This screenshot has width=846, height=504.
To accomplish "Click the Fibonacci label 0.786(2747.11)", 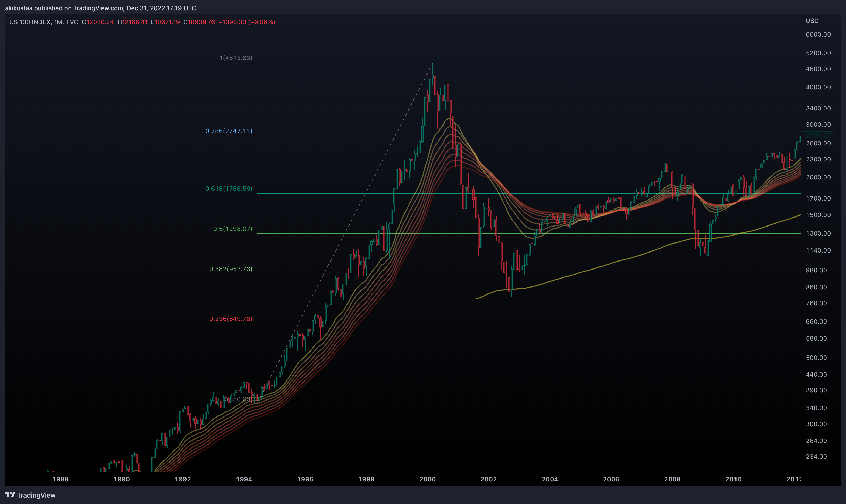I will coord(229,131).
